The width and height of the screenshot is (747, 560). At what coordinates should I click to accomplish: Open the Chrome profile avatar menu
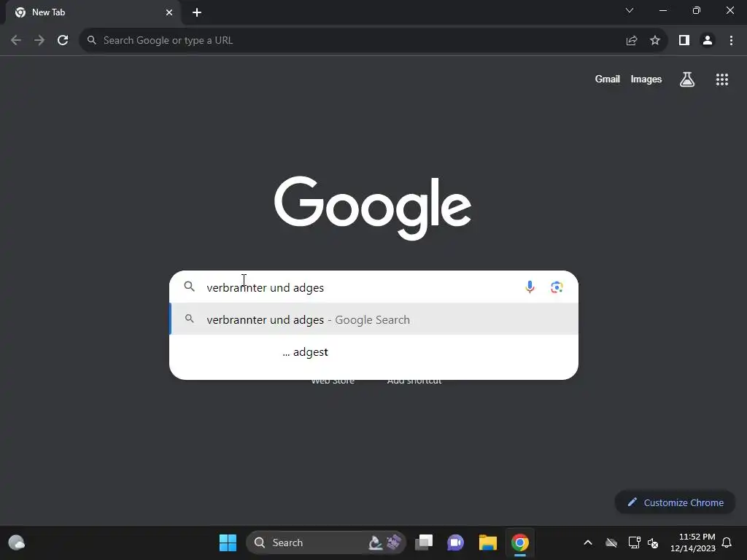(708, 41)
